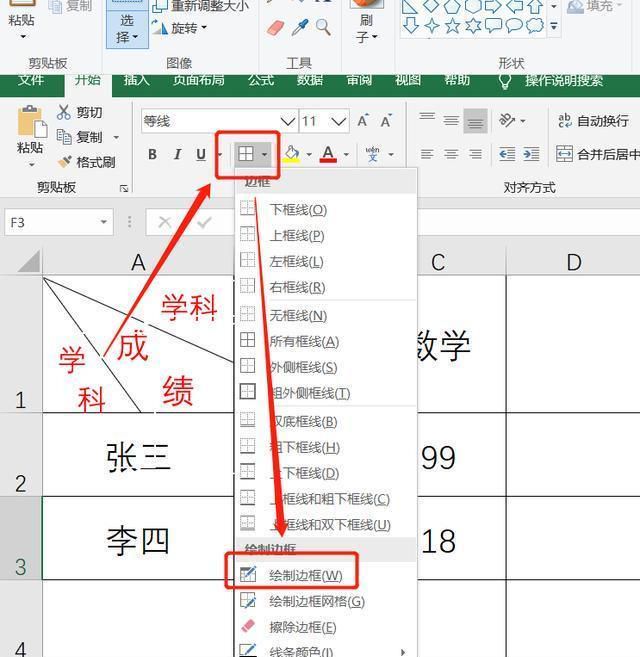Click the lightbulb 操作说明搜索 icon
Image resolution: width=640 pixels, height=657 pixels.
pos(505,80)
